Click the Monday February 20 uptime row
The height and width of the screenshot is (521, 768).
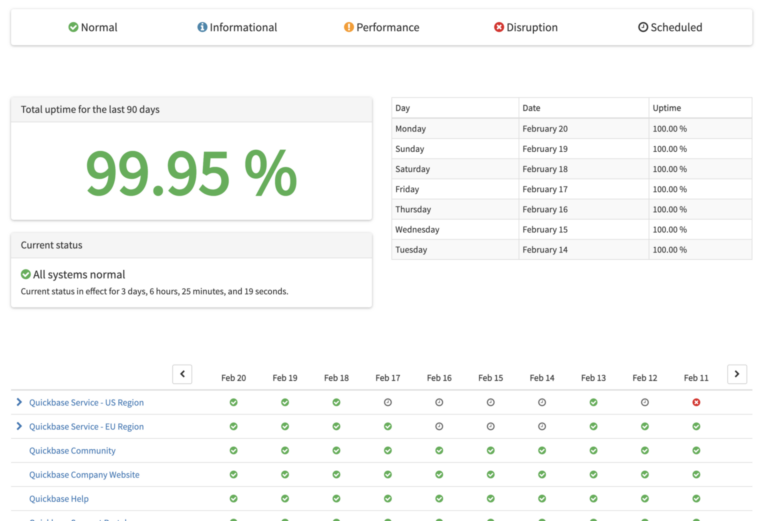pyautogui.click(x=571, y=129)
